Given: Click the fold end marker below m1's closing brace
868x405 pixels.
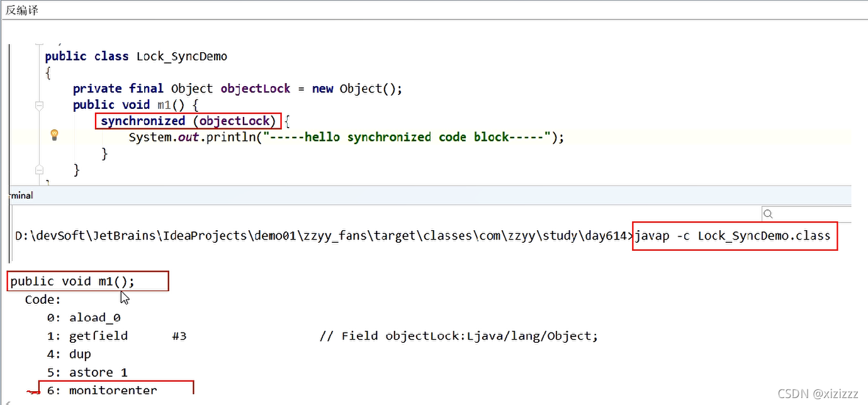Looking at the screenshot, I should point(39,169).
